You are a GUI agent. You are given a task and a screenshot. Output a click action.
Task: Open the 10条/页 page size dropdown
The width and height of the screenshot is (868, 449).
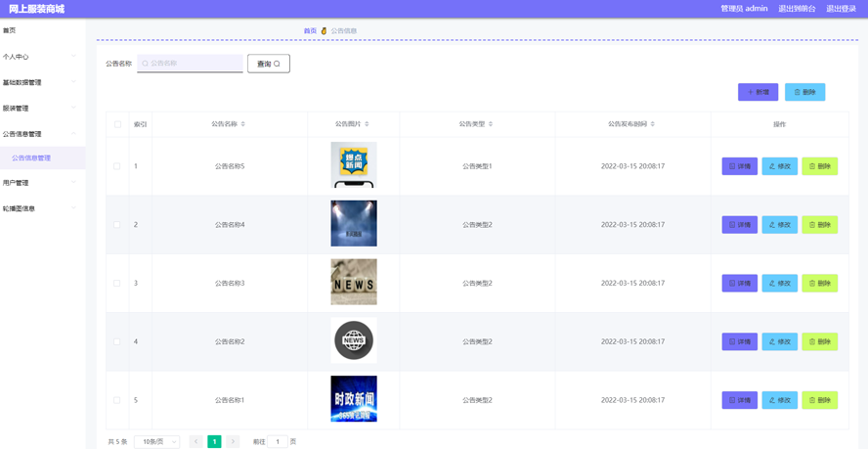[x=156, y=442]
